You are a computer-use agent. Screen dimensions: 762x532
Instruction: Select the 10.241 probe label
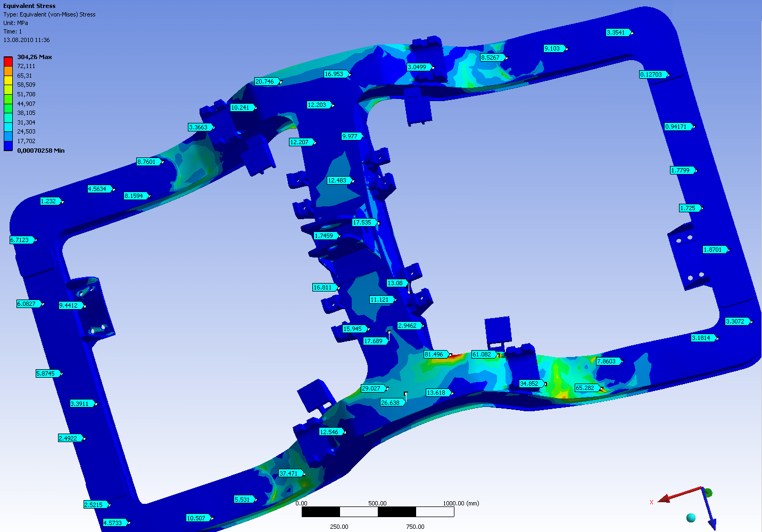pyautogui.click(x=242, y=107)
